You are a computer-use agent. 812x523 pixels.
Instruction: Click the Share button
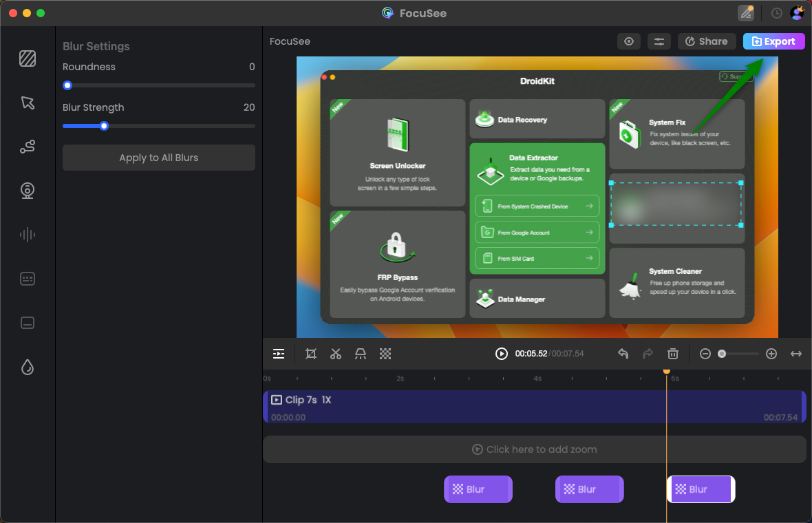pos(707,41)
